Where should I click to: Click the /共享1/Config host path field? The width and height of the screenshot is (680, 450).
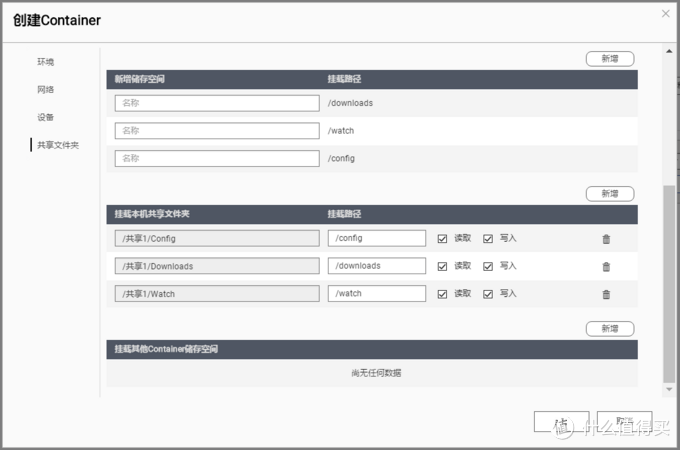coord(217,238)
